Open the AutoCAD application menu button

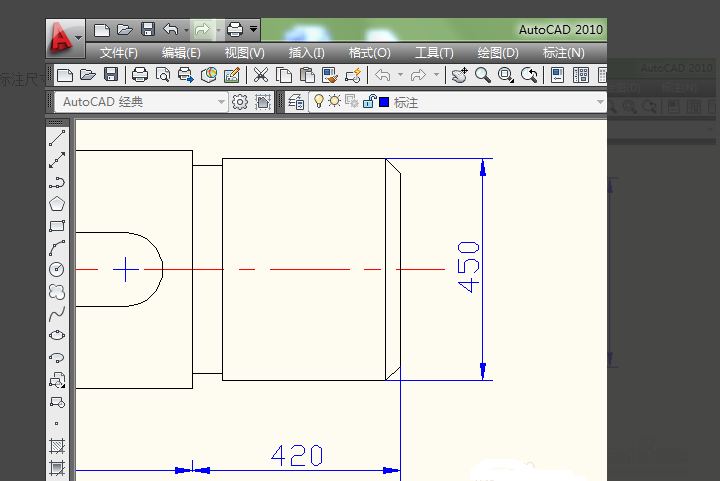point(65,39)
